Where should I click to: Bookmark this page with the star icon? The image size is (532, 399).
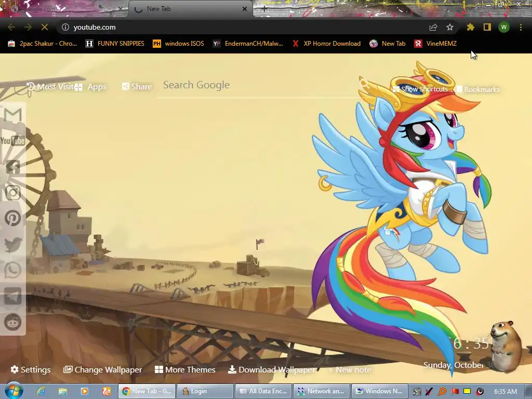tap(450, 27)
